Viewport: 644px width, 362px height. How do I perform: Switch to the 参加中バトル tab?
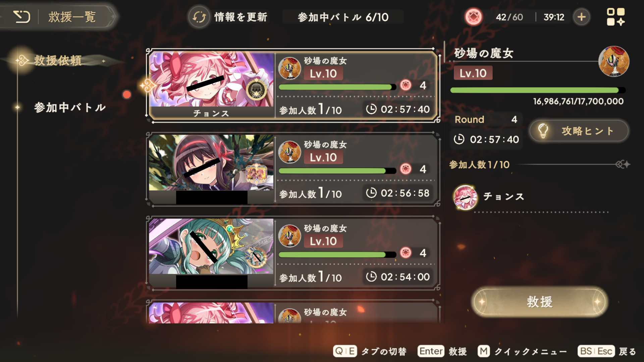point(70,108)
